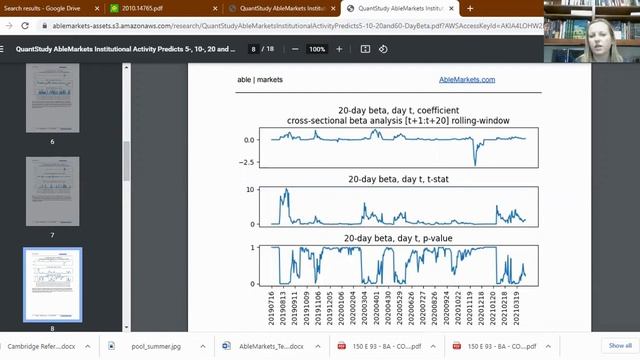
Task: Switch to the Search results - Google Drive tab
Action: click(42, 8)
